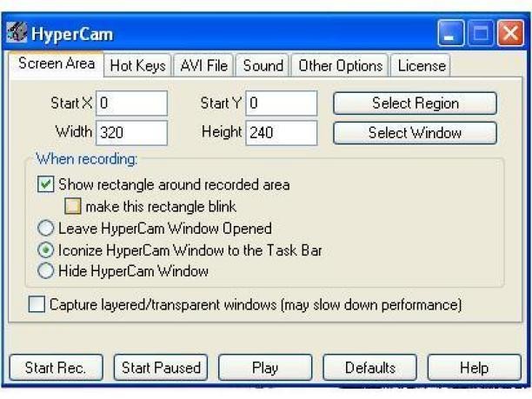Open Help from the bottom row
The image size is (532, 399).
(475, 368)
